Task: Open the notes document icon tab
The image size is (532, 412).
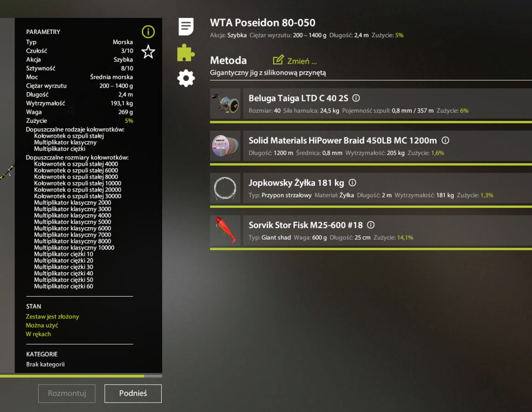Action: [x=186, y=27]
